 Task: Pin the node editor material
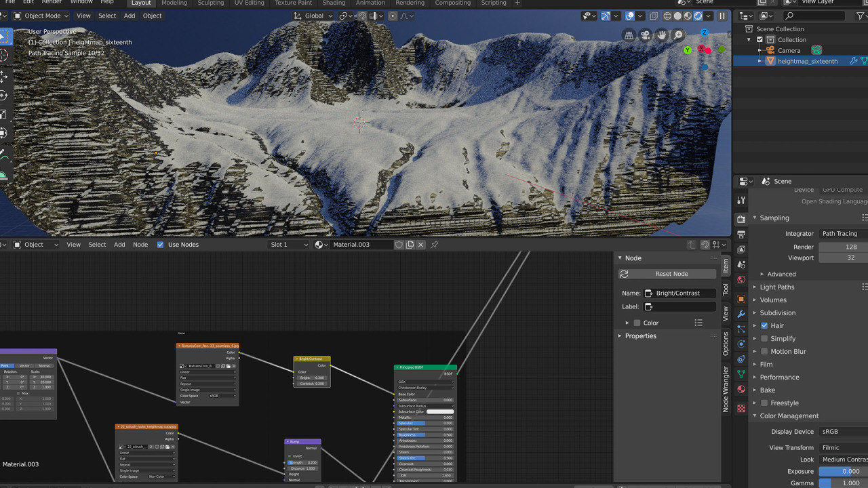click(435, 245)
